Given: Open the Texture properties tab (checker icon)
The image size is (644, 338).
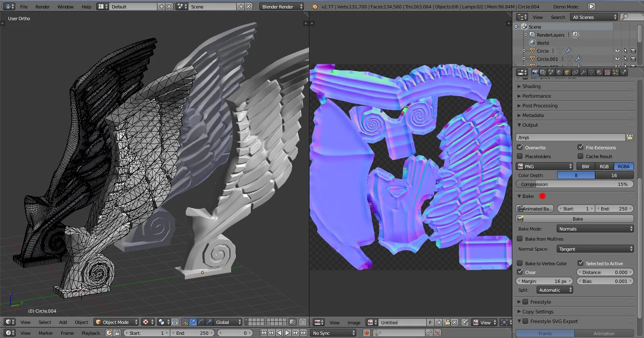Looking at the screenshot, I should tap(607, 72).
